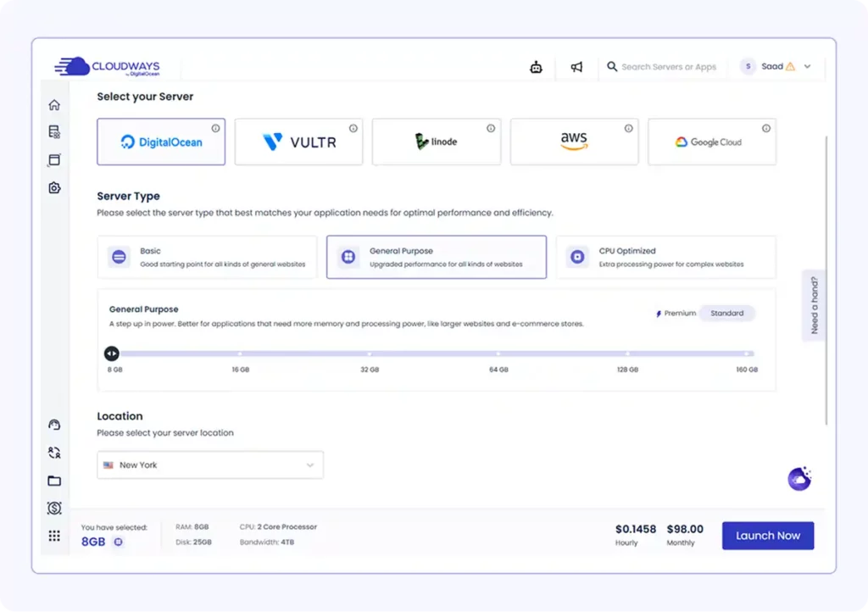Open the referral icon in the sidebar
868x612 pixels.
[x=54, y=452]
